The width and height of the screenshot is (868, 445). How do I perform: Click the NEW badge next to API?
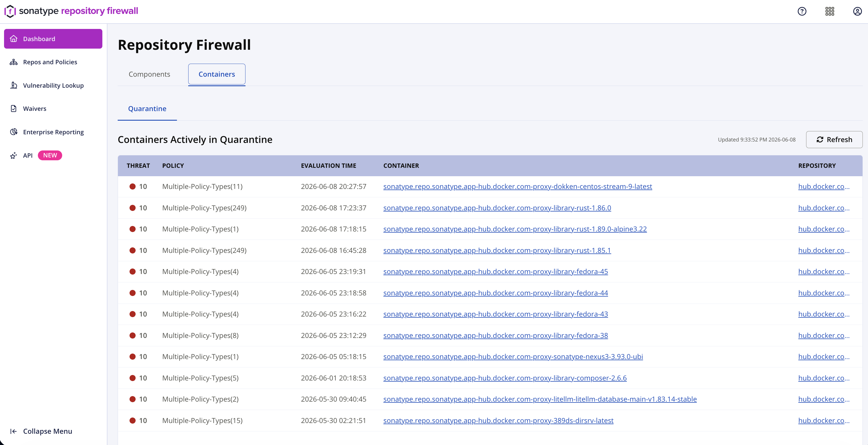click(x=50, y=155)
